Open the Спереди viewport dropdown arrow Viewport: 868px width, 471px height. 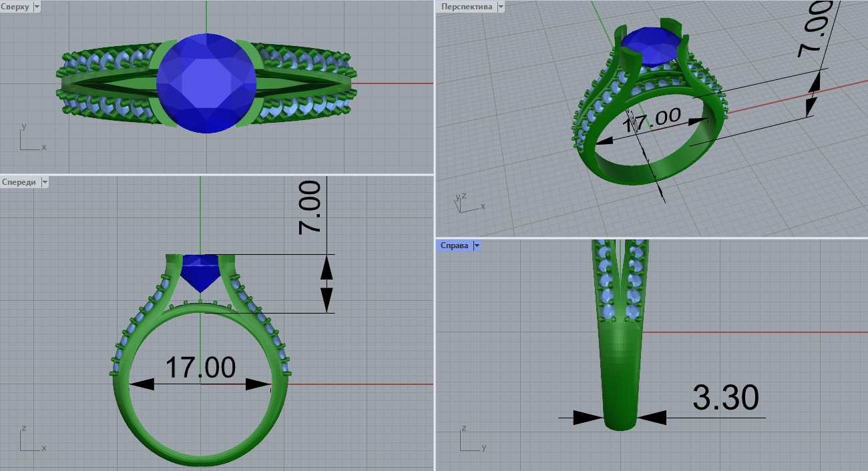(45, 182)
